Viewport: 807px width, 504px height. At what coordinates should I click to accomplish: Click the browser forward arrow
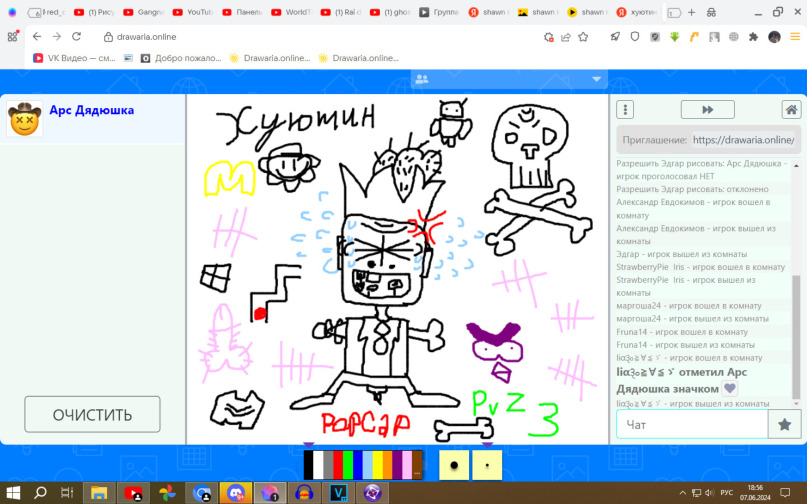(x=57, y=37)
